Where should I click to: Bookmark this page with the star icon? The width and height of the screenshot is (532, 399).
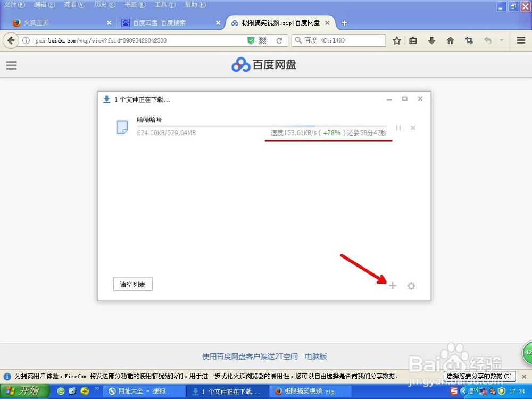(396, 40)
